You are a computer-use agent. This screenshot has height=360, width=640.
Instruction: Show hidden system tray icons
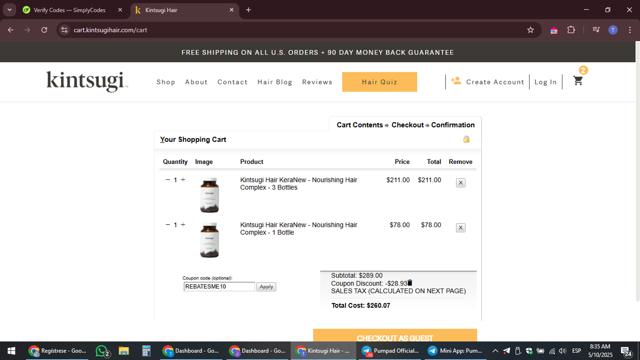(495, 351)
